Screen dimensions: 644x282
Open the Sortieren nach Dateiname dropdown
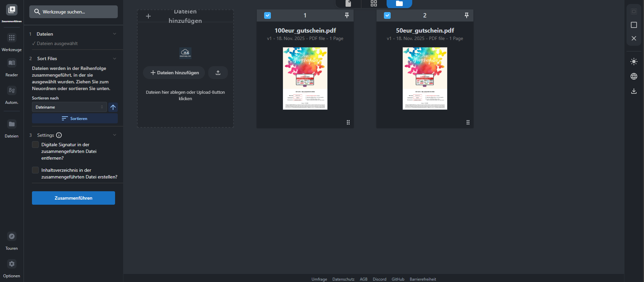(x=69, y=107)
